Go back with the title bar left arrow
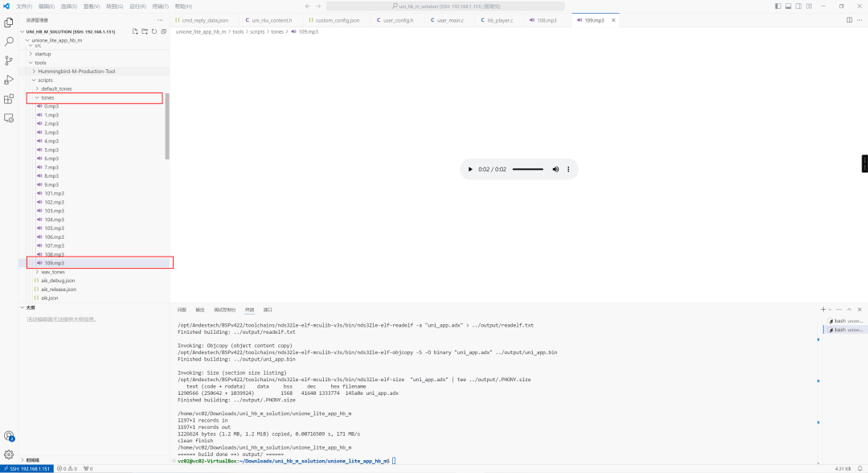 308,6
